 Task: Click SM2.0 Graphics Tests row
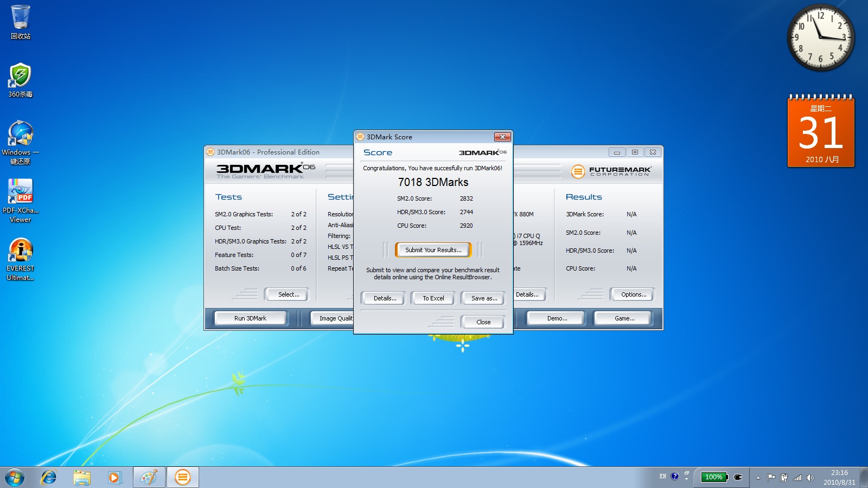[x=260, y=214]
